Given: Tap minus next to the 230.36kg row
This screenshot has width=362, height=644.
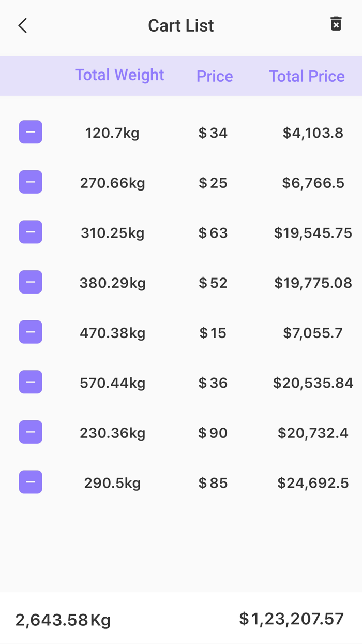Looking at the screenshot, I should click(x=30, y=432).
